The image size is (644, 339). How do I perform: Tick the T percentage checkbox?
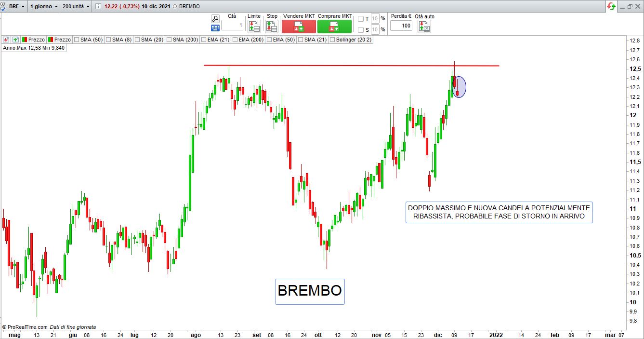point(361,19)
